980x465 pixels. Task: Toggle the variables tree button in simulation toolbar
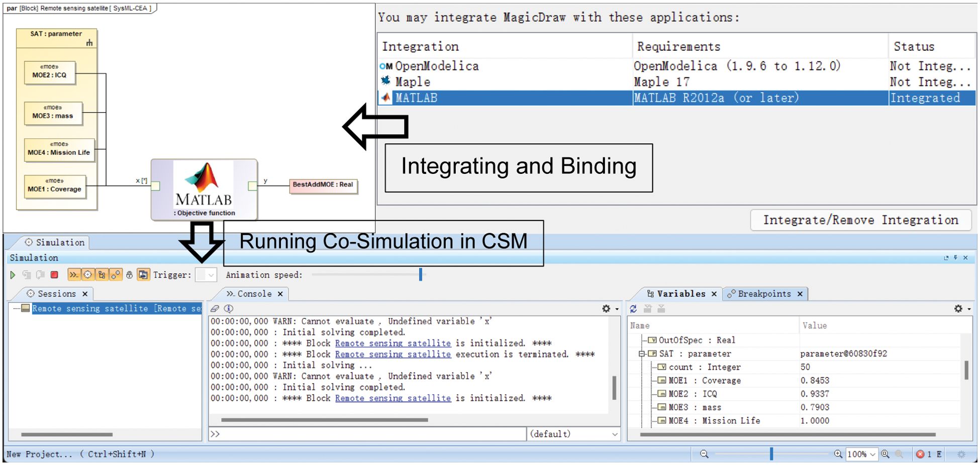pyautogui.click(x=102, y=275)
